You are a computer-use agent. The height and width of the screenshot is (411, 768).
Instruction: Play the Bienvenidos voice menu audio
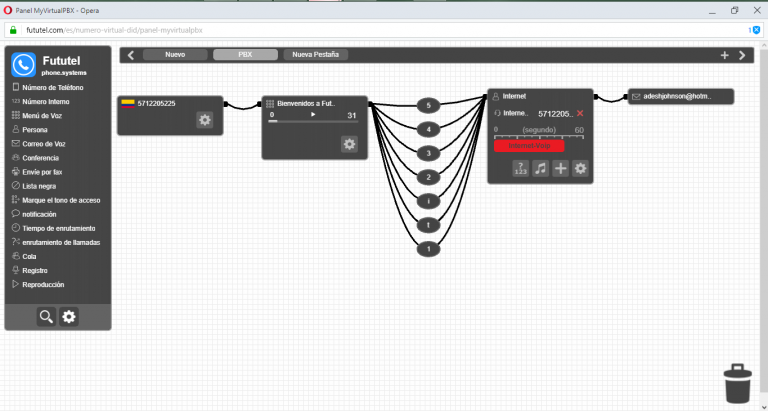(x=313, y=115)
